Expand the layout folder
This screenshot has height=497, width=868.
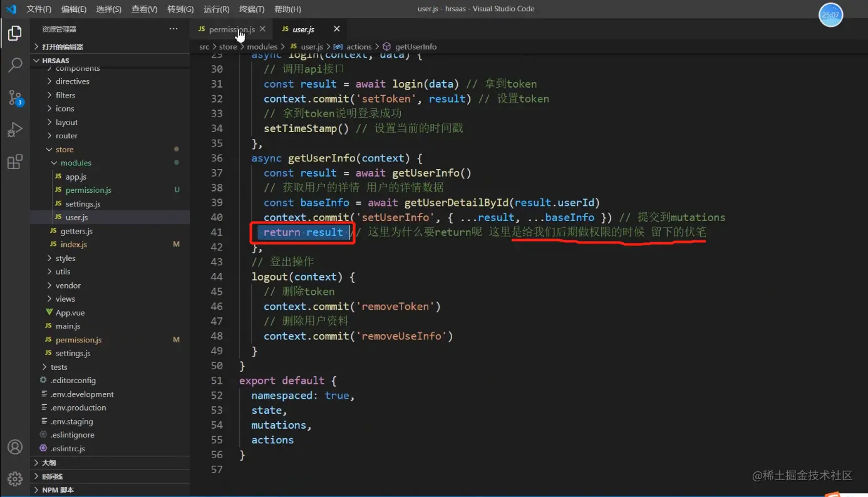(110, 122)
